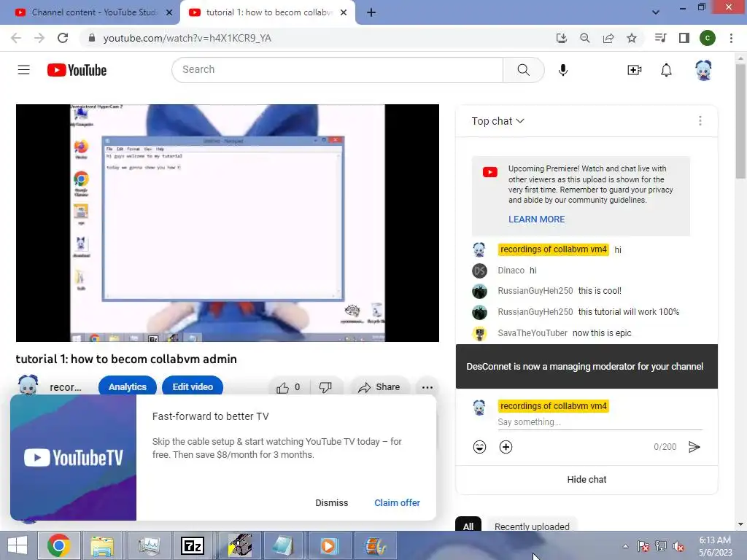
Task: Open File Explorer from the taskbar
Action: click(102, 545)
